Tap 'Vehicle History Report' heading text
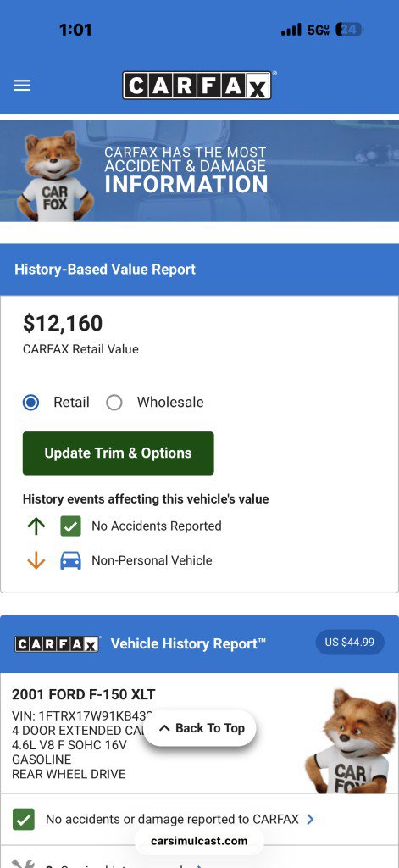 tap(188, 644)
